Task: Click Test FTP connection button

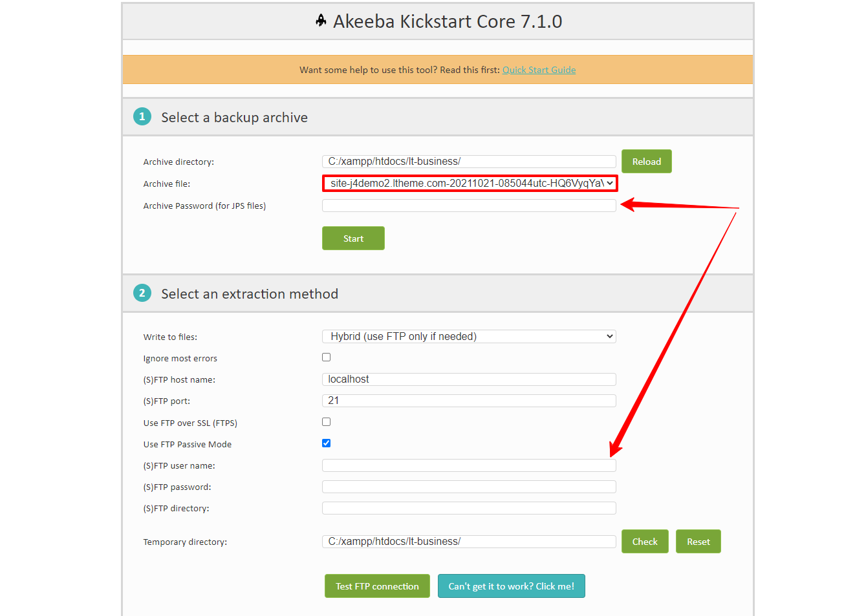Action: pos(377,586)
